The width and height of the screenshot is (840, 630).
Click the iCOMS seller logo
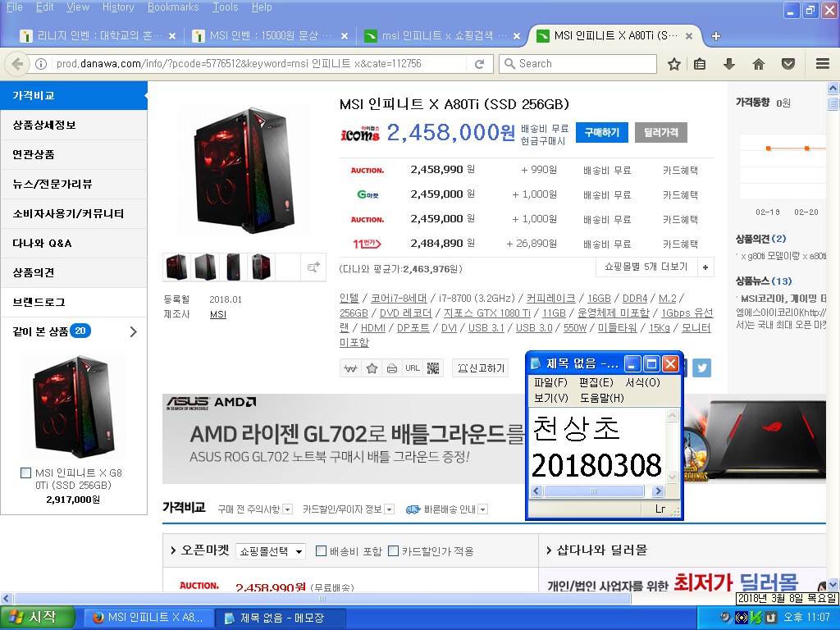[x=360, y=134]
